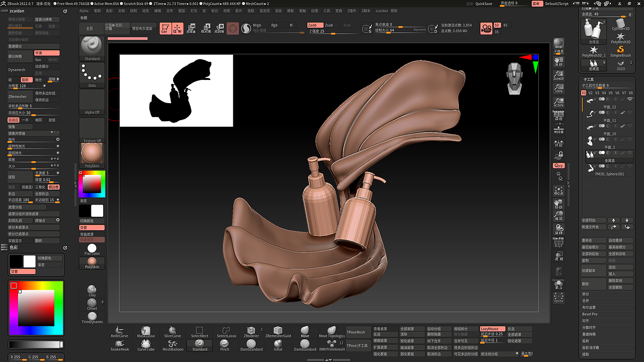Click the silhouette thumbnail preview in viewport
This screenshot has height=362, width=644.
(176, 90)
